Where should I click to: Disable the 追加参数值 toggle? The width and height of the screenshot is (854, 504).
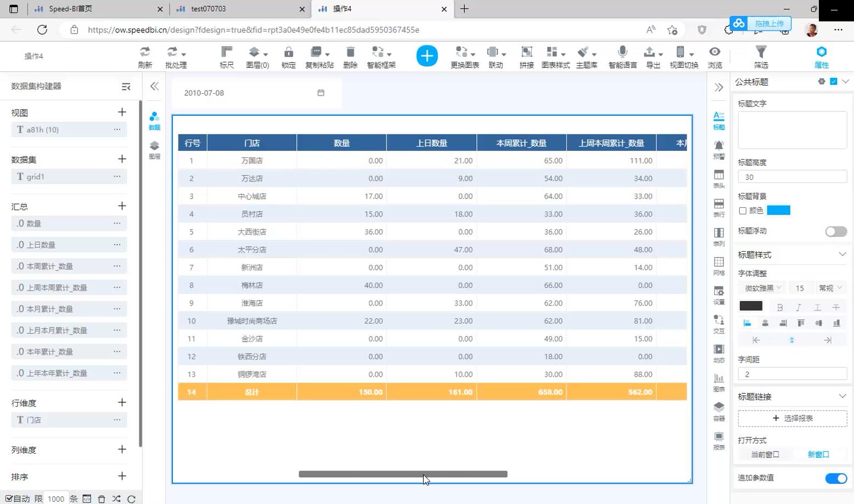pos(836,478)
